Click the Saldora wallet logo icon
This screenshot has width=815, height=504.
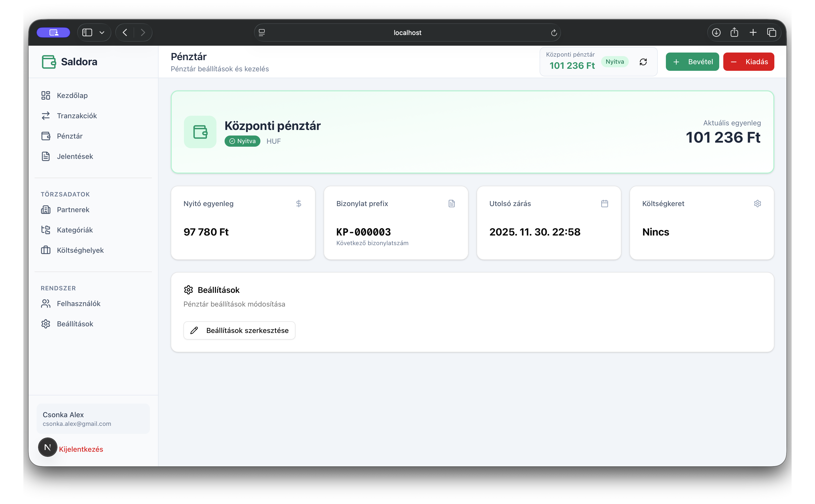pos(49,62)
